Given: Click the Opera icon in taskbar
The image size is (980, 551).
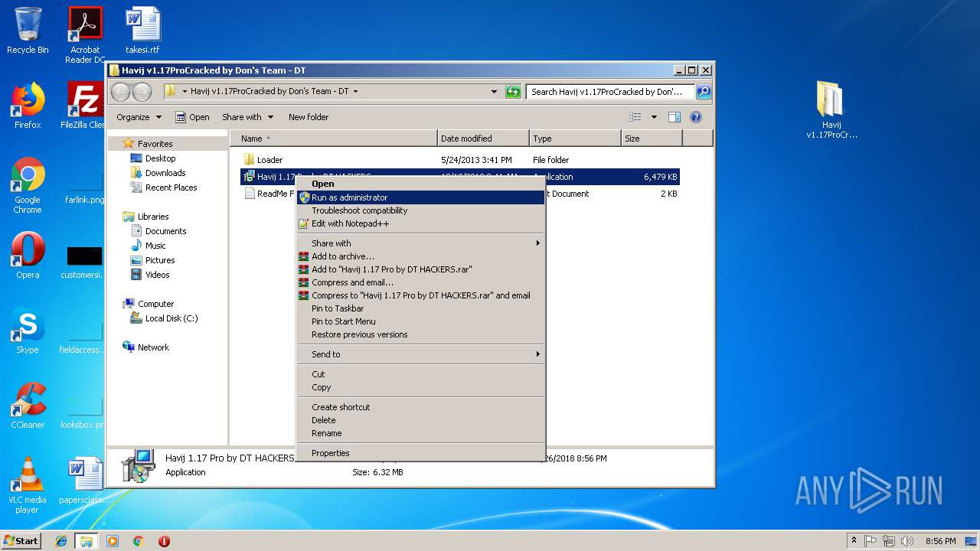Looking at the screenshot, I should 164,541.
